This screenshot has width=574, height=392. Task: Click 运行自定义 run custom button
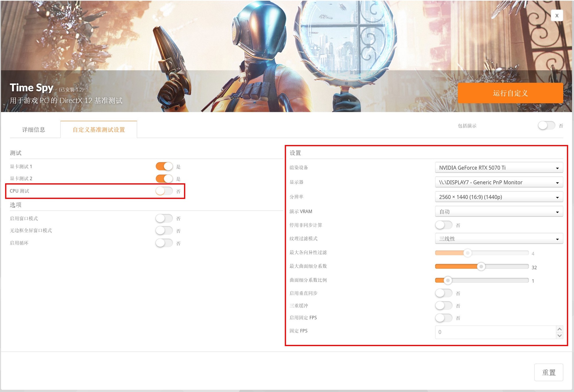[x=510, y=93]
